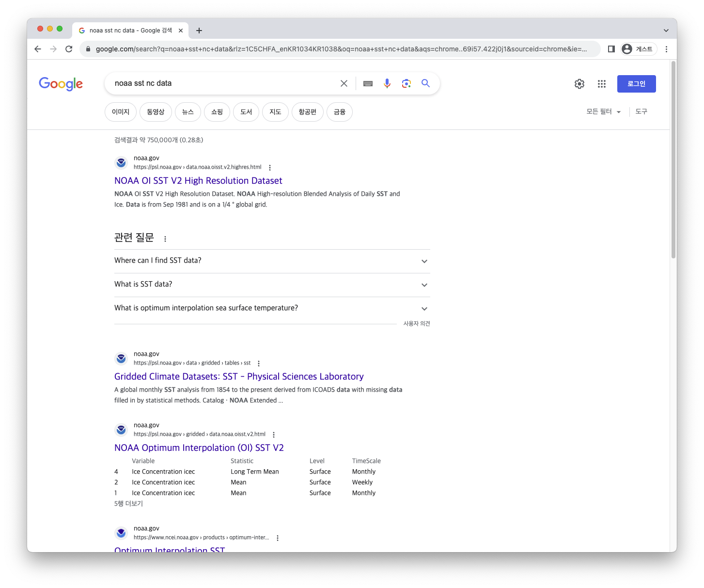Click the ncei.noaa.gov products breadcrumb URL
Viewport: 704px width, 588px height.
pos(201,538)
